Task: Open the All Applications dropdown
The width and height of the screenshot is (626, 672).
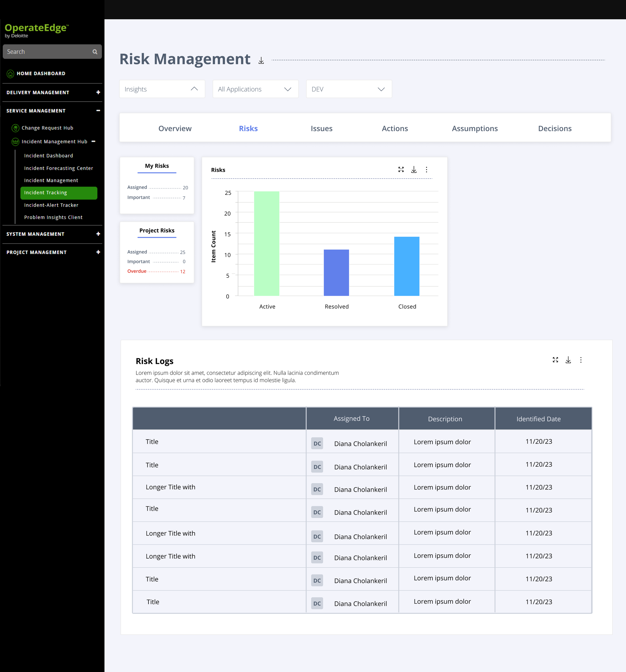Action: 255,89
